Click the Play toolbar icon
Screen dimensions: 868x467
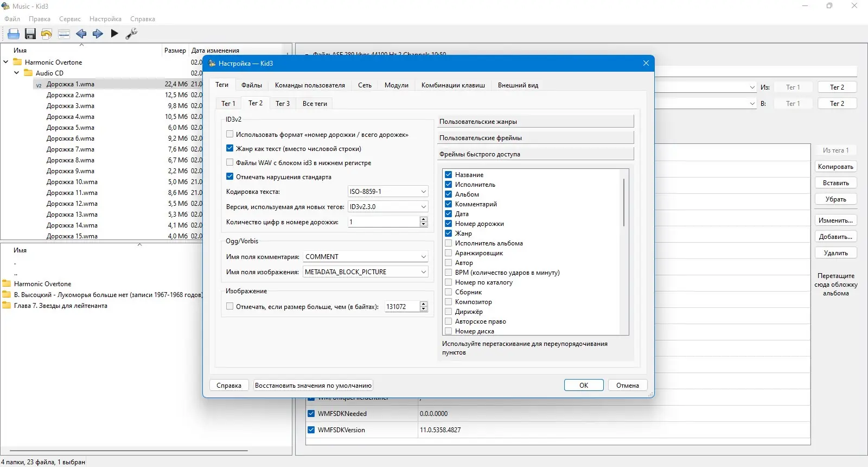(114, 34)
